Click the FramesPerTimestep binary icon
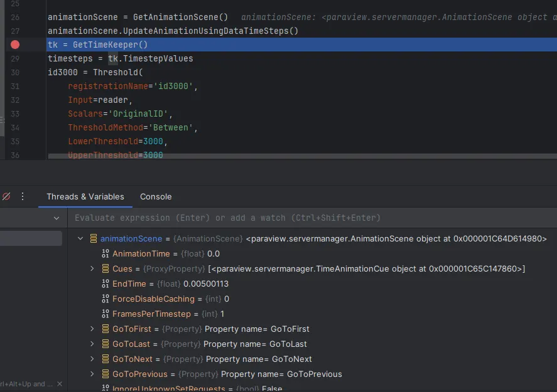The height and width of the screenshot is (392, 557). 105,314
